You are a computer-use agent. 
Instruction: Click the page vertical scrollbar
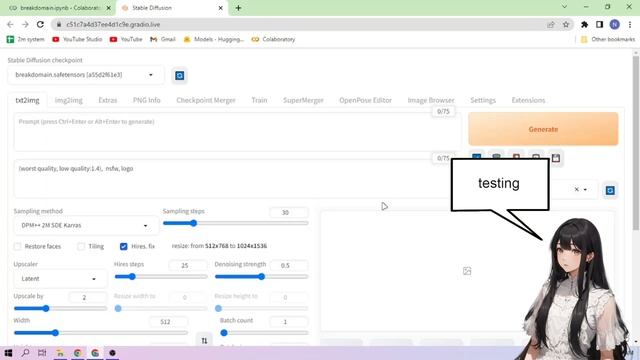point(636,143)
